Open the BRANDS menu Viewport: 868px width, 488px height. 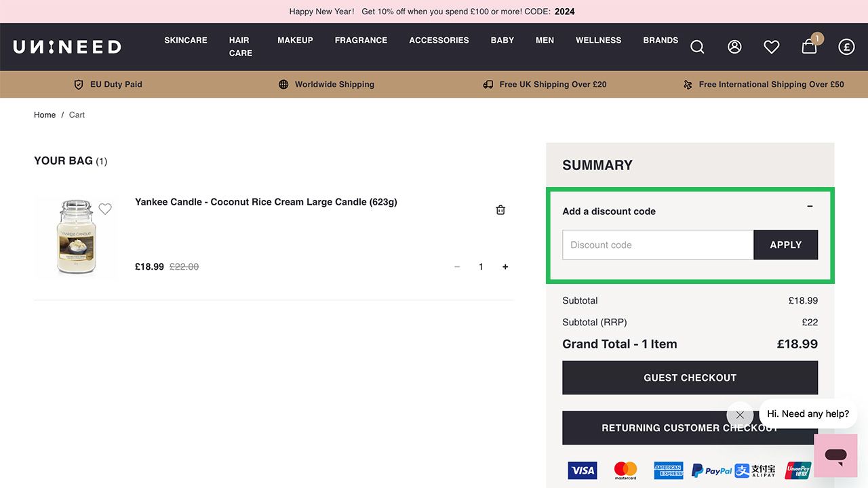[x=660, y=40]
